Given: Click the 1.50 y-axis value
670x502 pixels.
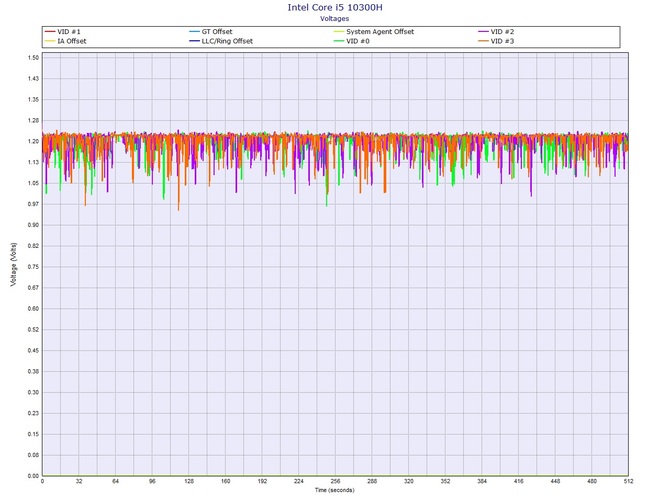Looking at the screenshot, I should pos(33,58).
